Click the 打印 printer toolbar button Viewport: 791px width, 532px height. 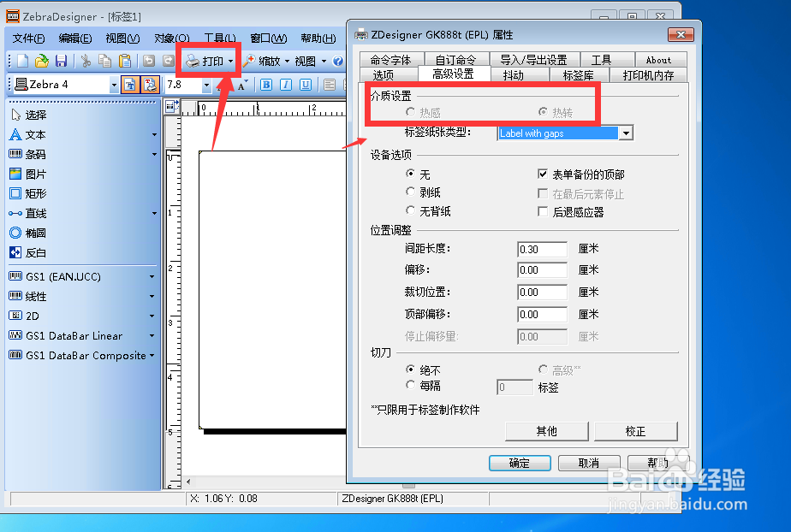[205, 61]
